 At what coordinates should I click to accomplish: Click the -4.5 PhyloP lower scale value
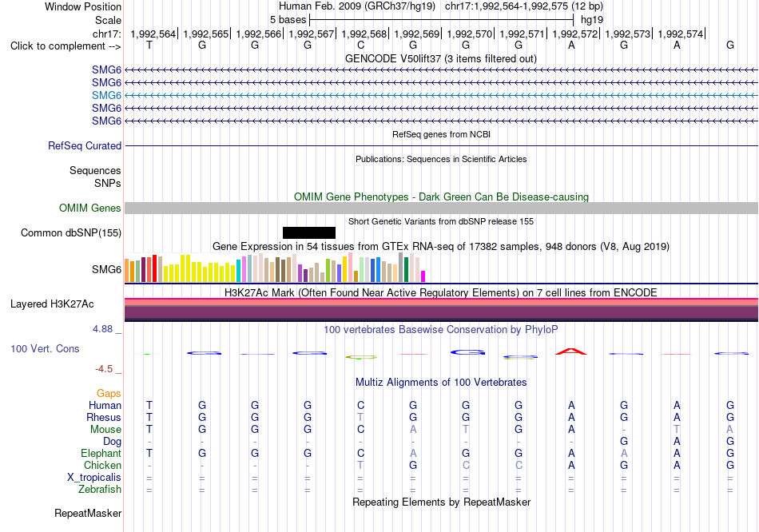(x=104, y=369)
